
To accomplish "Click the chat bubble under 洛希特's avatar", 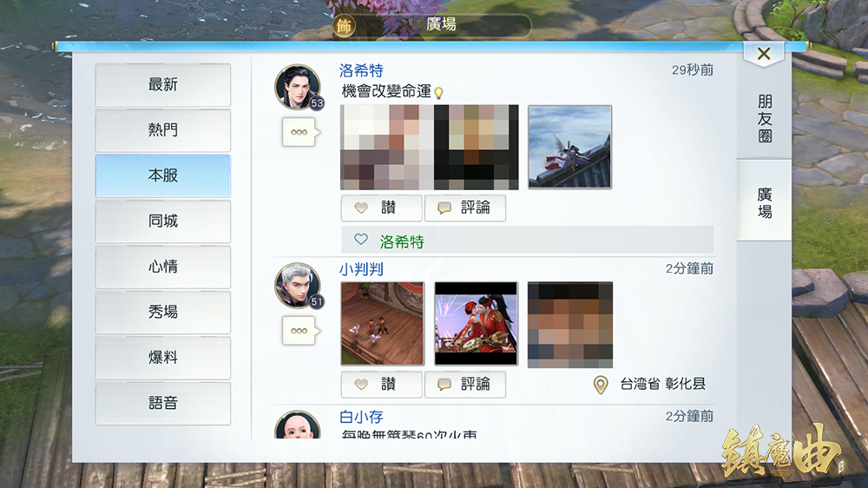I will [299, 132].
